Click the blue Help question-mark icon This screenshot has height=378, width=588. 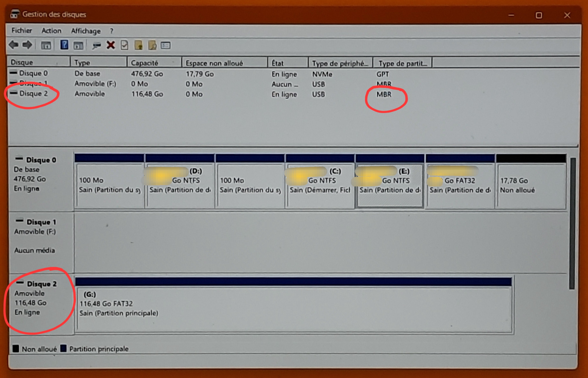click(x=64, y=45)
